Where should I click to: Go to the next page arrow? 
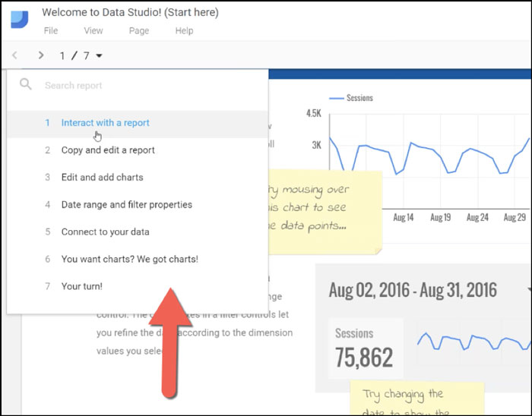[41, 55]
